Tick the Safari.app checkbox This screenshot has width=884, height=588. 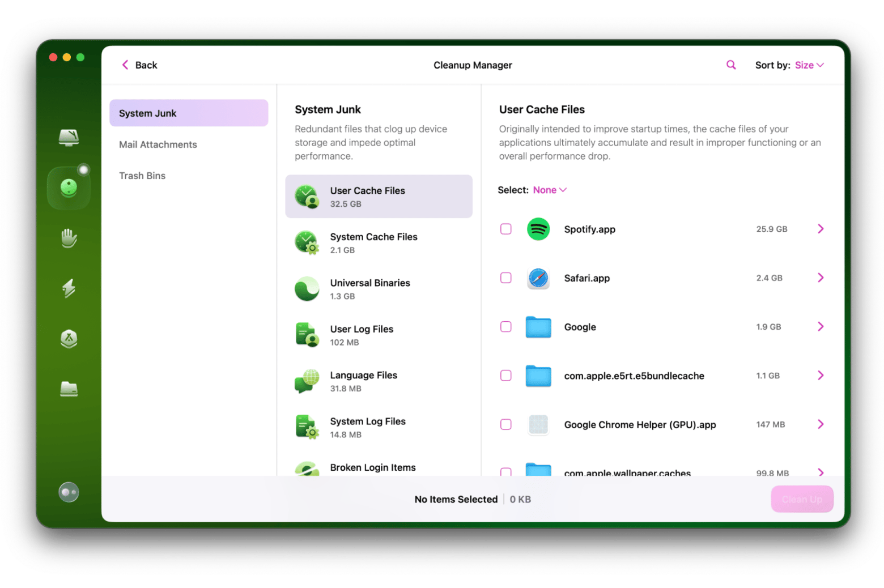[506, 278]
